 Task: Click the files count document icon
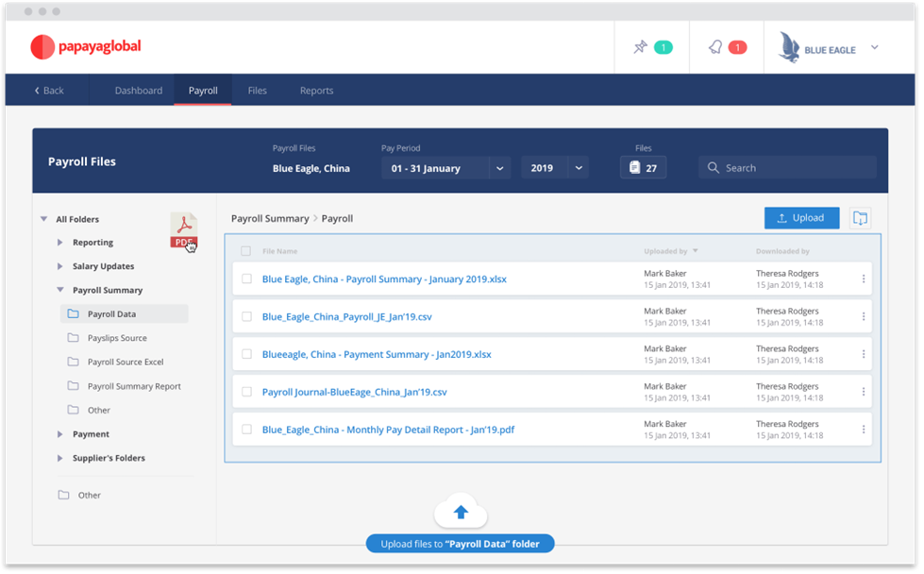pyautogui.click(x=634, y=167)
